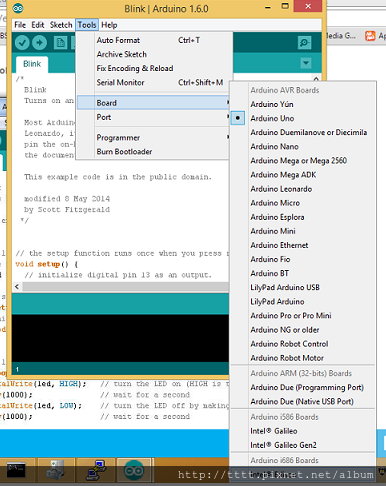Select Intel Galileo Gen2 board
The width and height of the screenshot is (386, 486).
coord(303,445)
